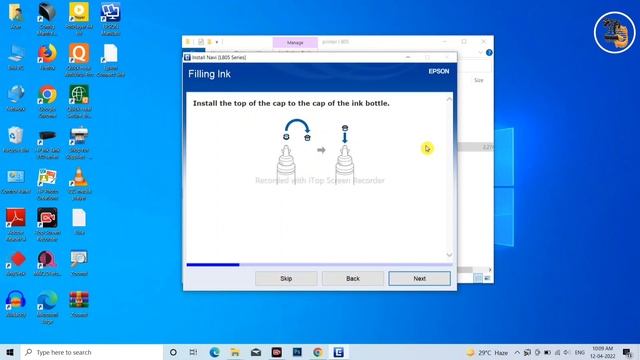640x360 pixels.
Task: Click the ENG language indicator
Action: point(580,352)
